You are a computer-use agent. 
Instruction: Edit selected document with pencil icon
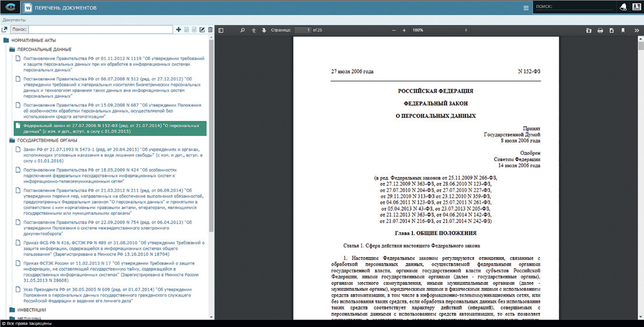pyautogui.click(x=202, y=30)
